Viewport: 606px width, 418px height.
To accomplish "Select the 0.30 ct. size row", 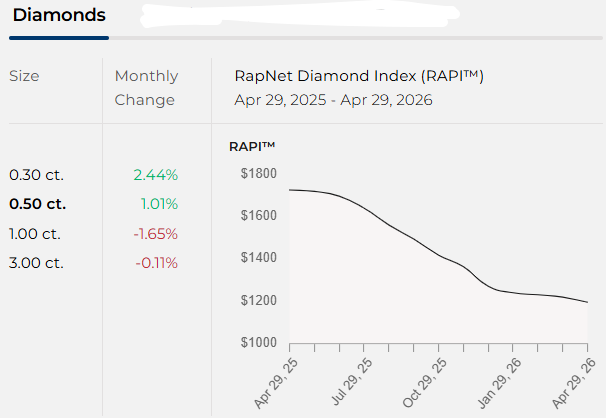I will pos(36,175).
